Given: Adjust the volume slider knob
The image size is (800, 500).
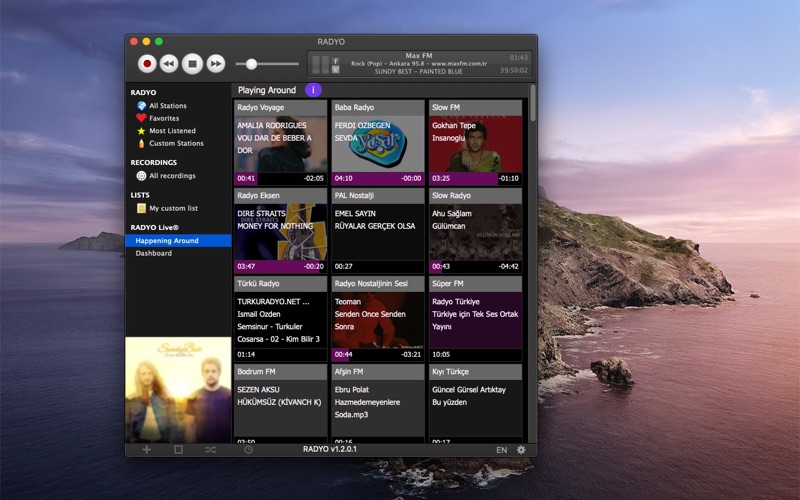Looking at the screenshot, I should pyautogui.click(x=252, y=64).
